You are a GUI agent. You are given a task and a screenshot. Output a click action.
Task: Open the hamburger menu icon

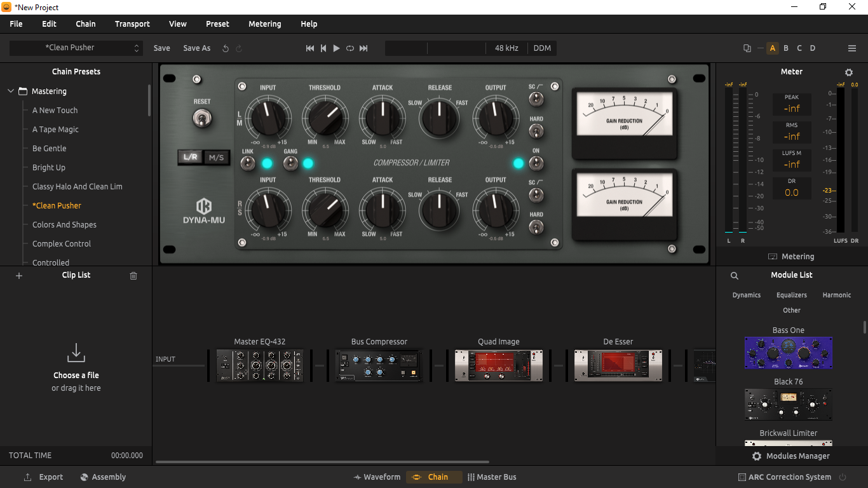pyautogui.click(x=852, y=48)
